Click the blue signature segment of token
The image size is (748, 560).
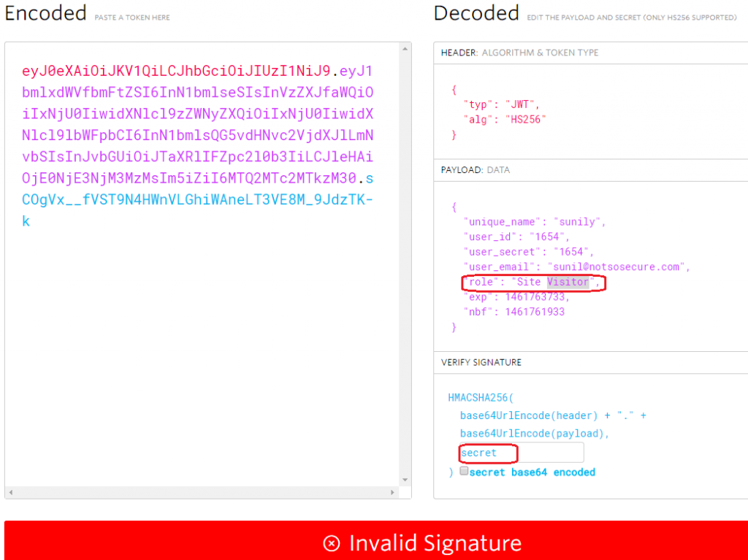coord(197,199)
